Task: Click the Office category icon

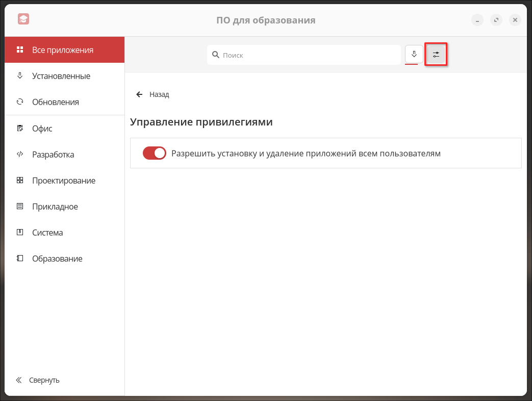Action: click(x=20, y=129)
